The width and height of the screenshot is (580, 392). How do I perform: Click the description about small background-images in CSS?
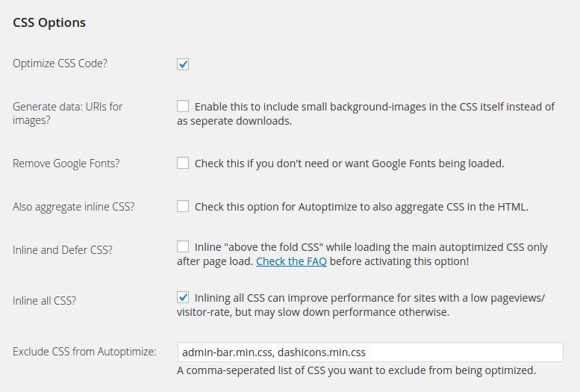(366, 113)
